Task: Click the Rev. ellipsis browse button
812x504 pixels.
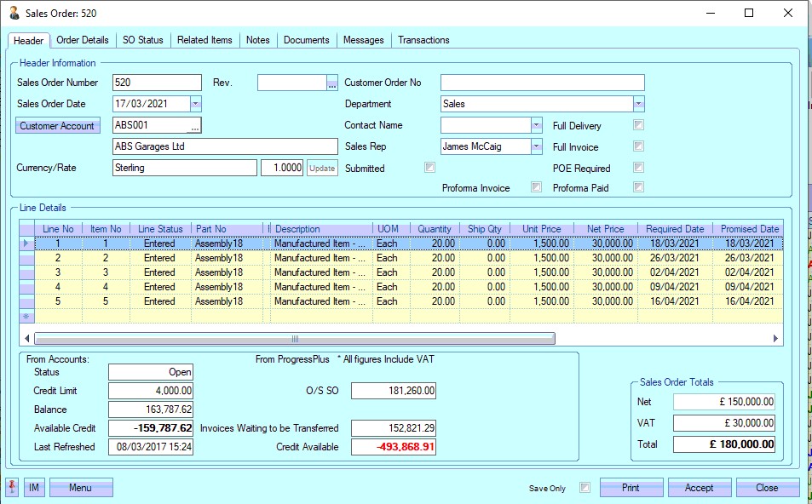Action: click(x=332, y=83)
